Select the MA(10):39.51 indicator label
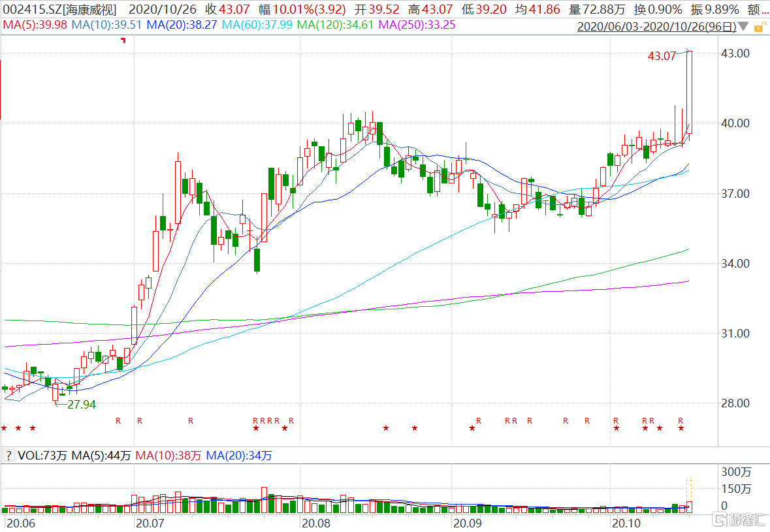 coord(106,25)
